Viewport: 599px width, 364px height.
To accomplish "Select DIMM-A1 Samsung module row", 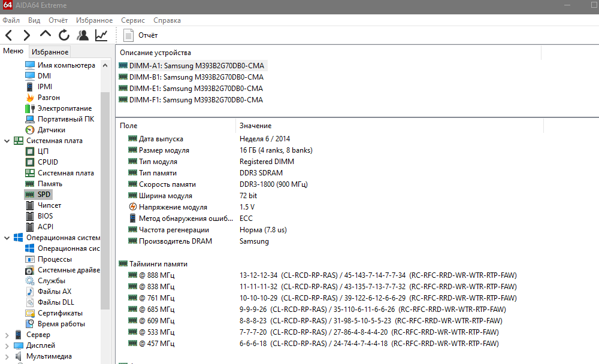I will pyautogui.click(x=192, y=66).
